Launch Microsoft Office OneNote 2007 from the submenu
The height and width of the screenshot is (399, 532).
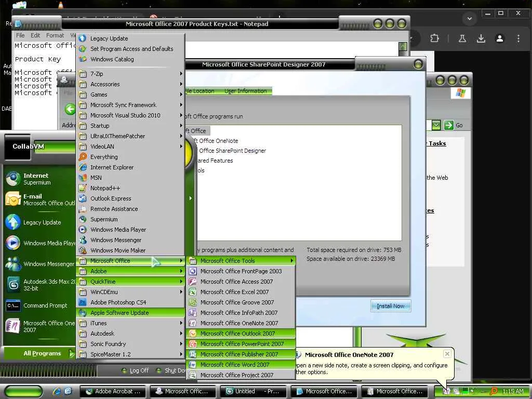click(241, 323)
